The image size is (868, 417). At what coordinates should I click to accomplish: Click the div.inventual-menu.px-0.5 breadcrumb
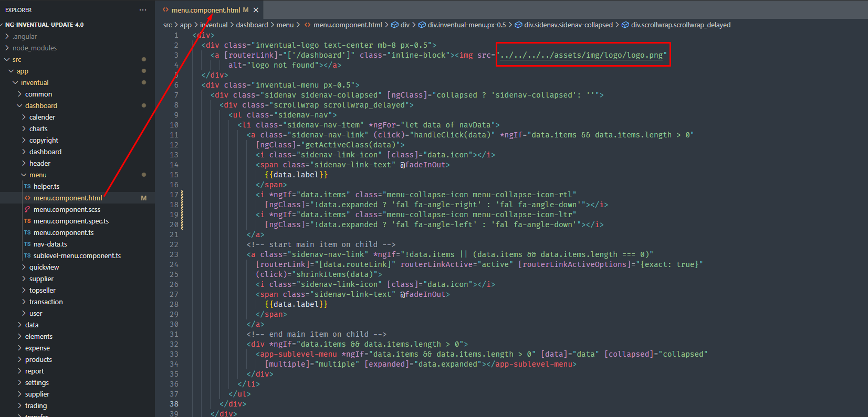click(467, 25)
